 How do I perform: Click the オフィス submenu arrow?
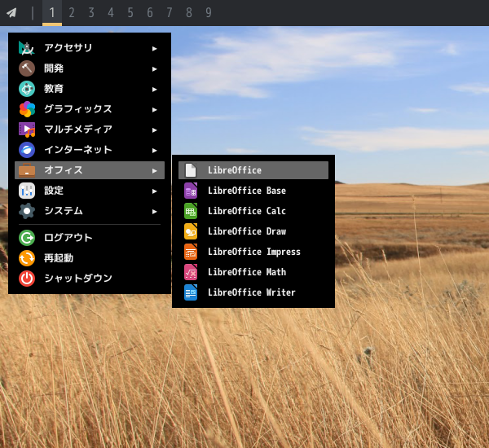point(154,171)
